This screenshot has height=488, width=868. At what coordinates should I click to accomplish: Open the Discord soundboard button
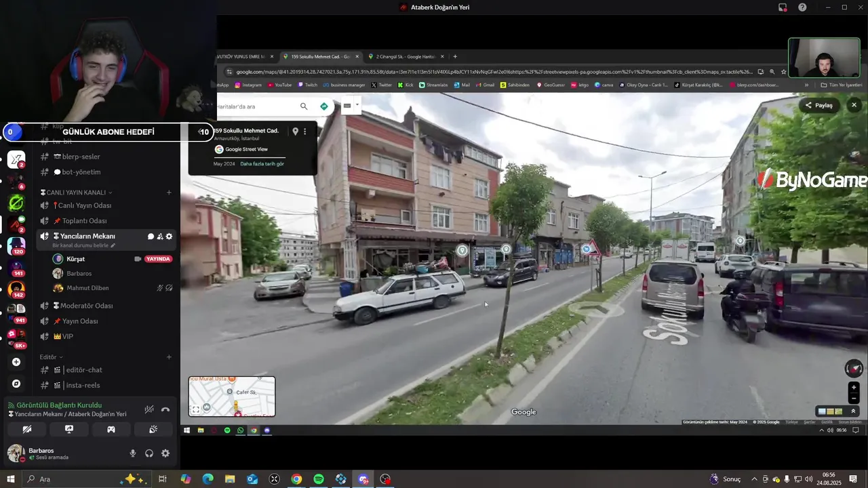(x=153, y=430)
